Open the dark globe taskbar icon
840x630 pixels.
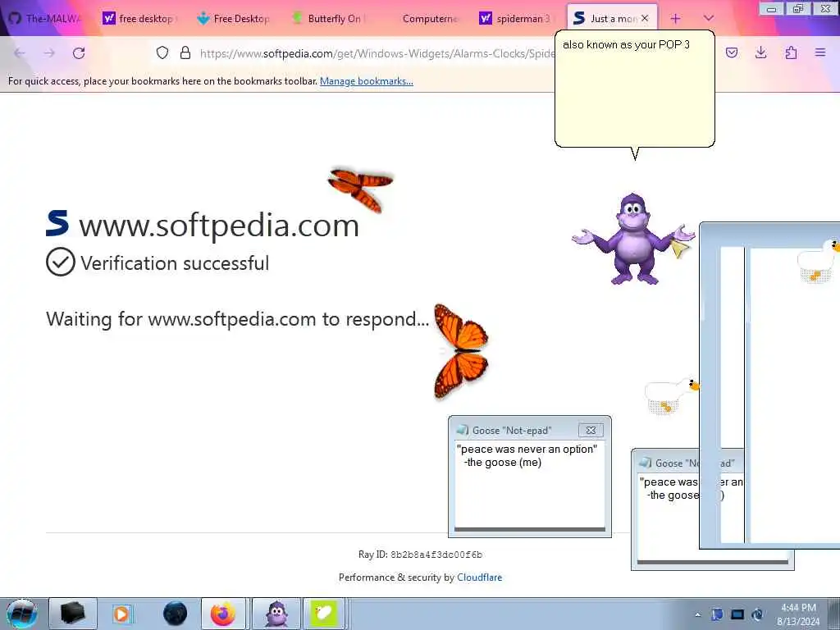(x=176, y=614)
